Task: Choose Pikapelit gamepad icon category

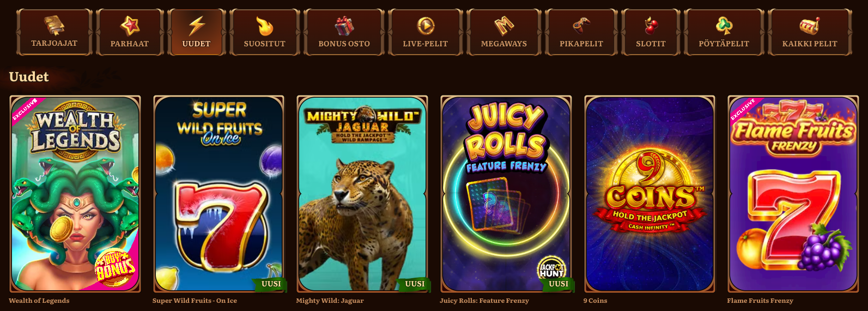Action: [581, 32]
